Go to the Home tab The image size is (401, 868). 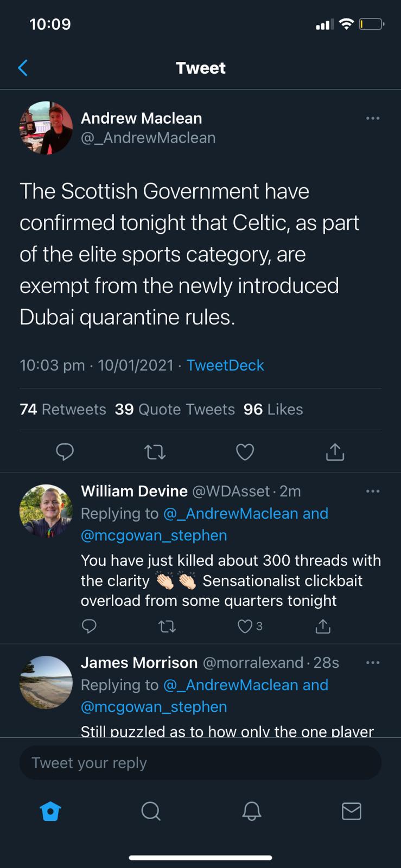tap(50, 812)
